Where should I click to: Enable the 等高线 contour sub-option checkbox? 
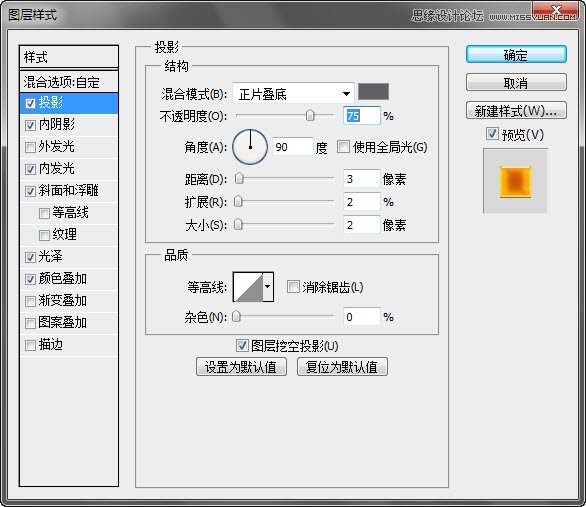coord(44,213)
